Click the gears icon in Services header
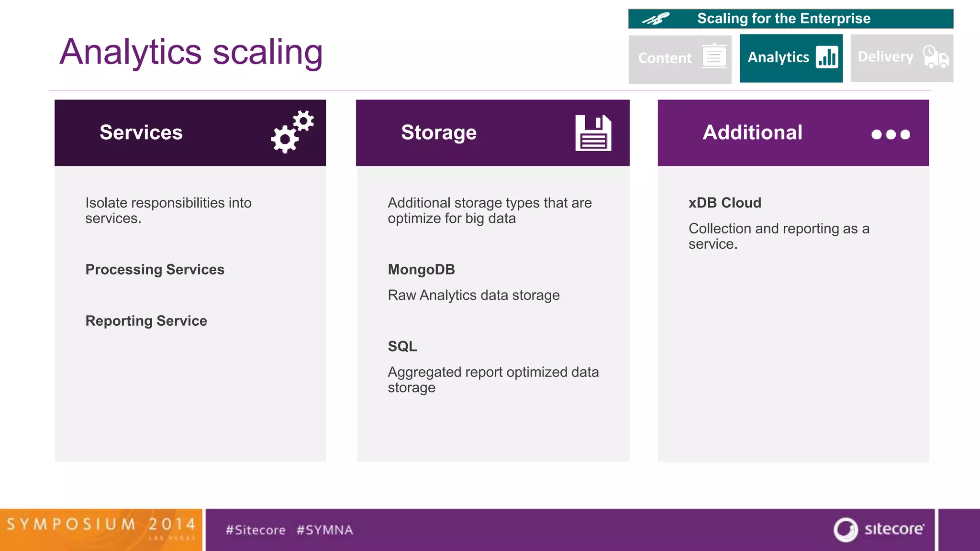The height and width of the screenshot is (551, 980). point(292,132)
